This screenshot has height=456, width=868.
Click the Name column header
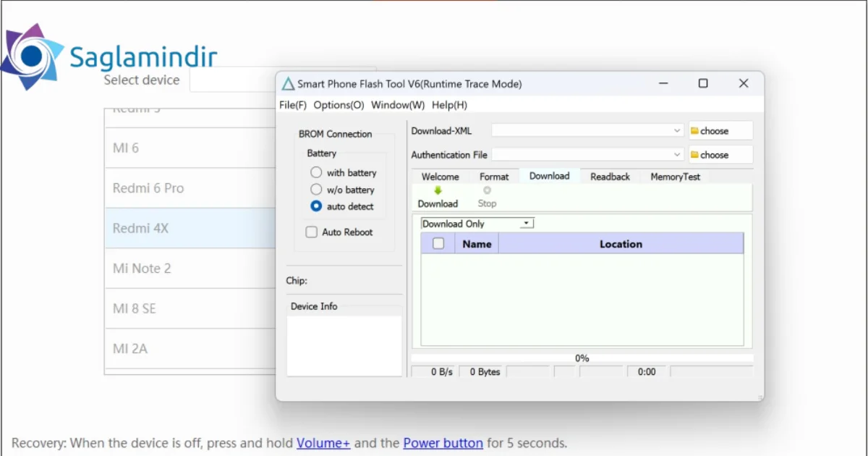[477, 244]
